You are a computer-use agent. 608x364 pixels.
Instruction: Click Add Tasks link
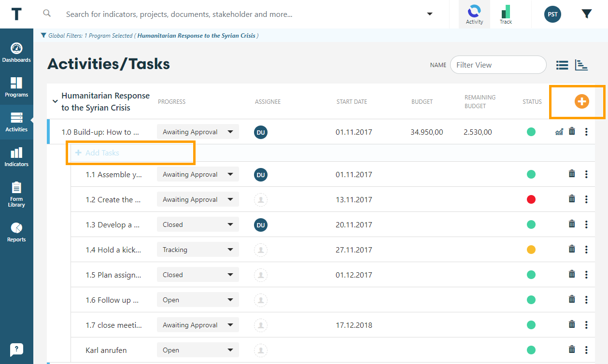point(102,153)
